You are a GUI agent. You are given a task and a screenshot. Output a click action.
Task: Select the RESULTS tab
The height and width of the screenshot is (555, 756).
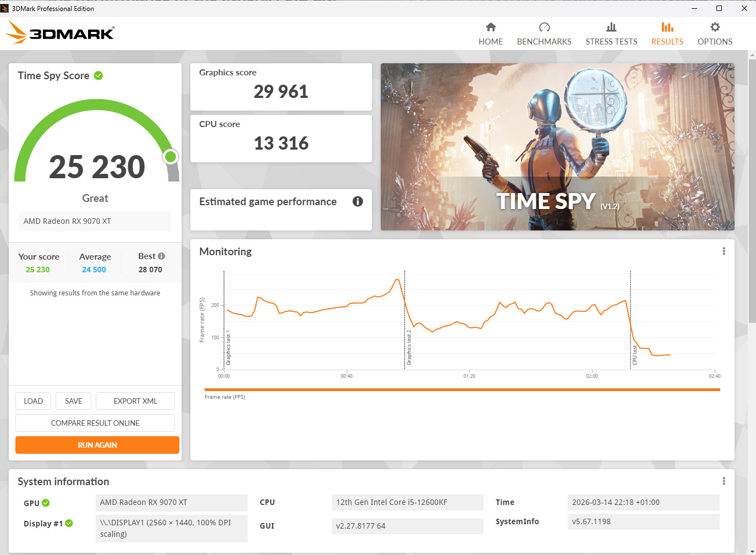point(667,34)
